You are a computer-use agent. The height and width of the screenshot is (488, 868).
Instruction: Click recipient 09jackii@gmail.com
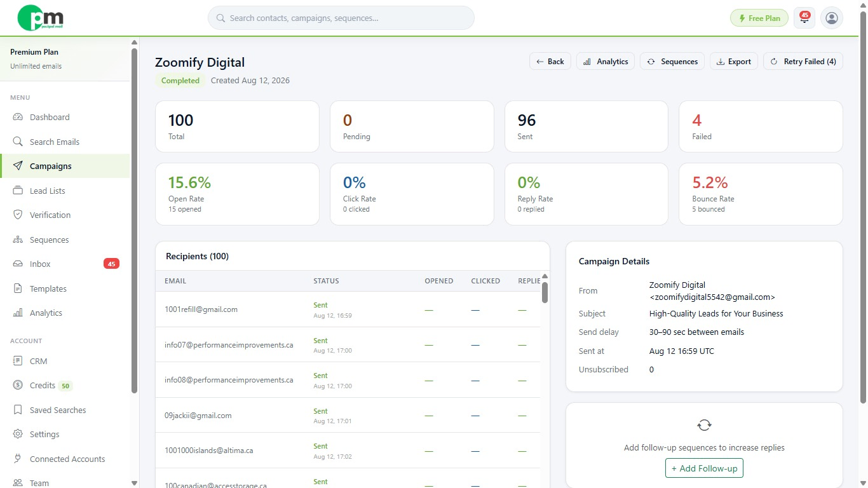(x=198, y=416)
